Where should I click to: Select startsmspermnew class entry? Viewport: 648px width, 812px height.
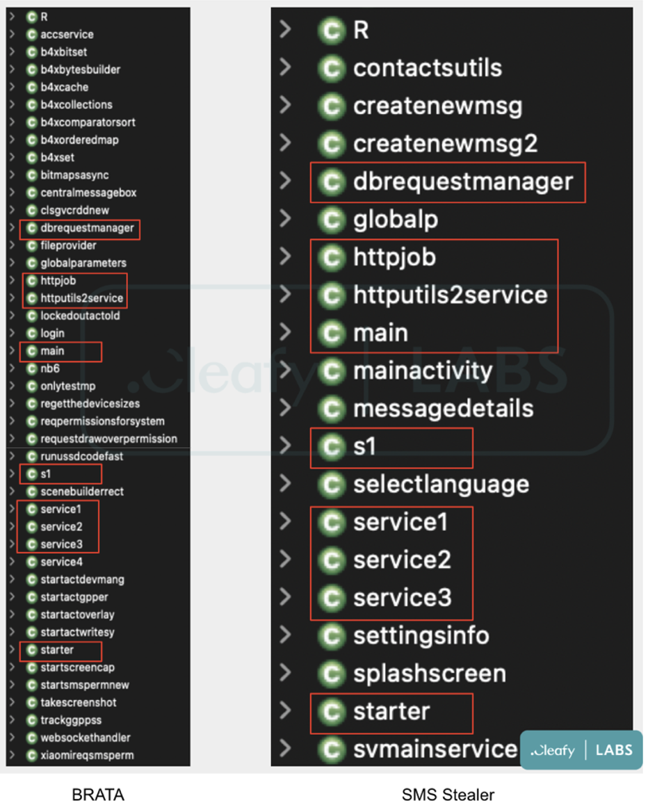pos(84,685)
